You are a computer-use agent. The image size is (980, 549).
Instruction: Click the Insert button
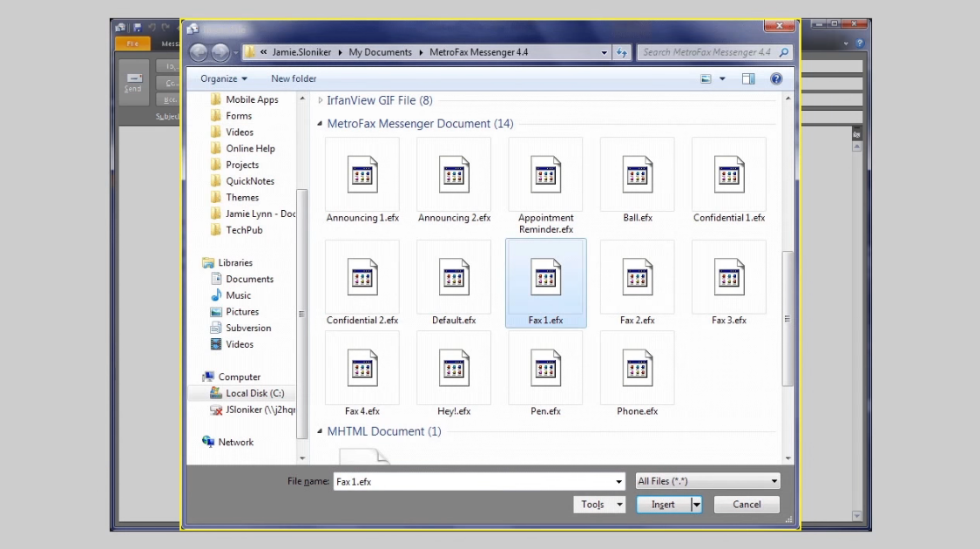point(663,505)
